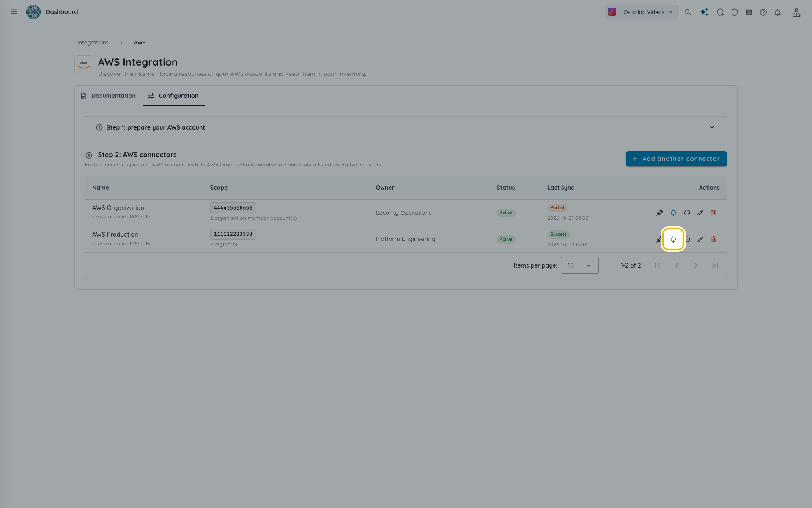Viewport: 812px width, 508px height.
Task: Edit the AWS Organization connector
Action: coord(700,213)
